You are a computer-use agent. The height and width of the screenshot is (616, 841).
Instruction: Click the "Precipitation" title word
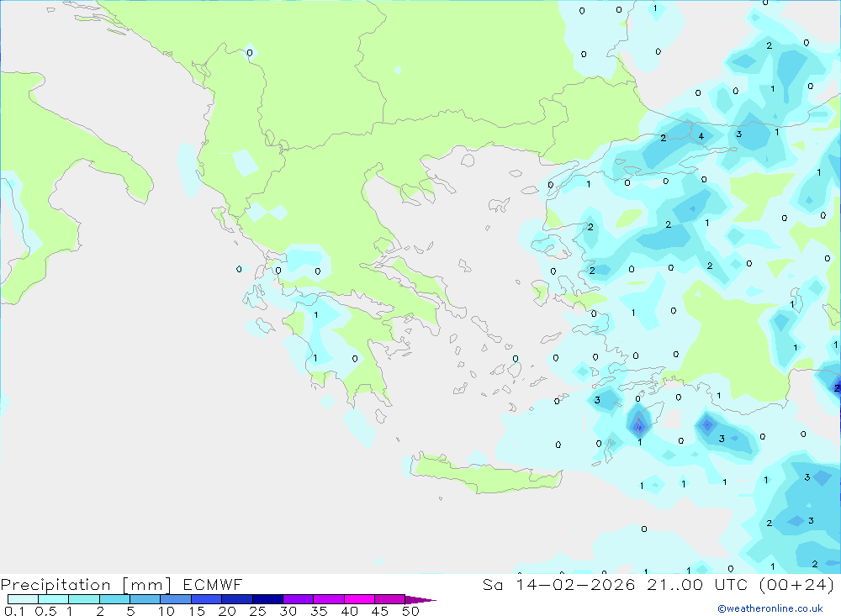click(x=56, y=585)
